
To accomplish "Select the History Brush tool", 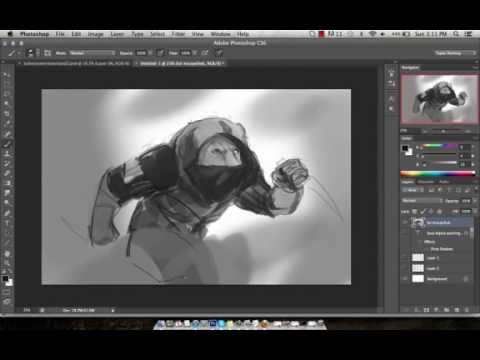I will (x=7, y=164).
